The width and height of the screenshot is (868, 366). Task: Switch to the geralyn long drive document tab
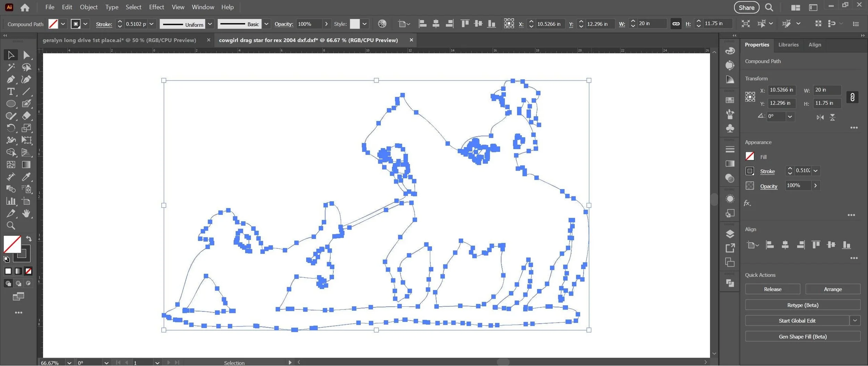(x=119, y=40)
